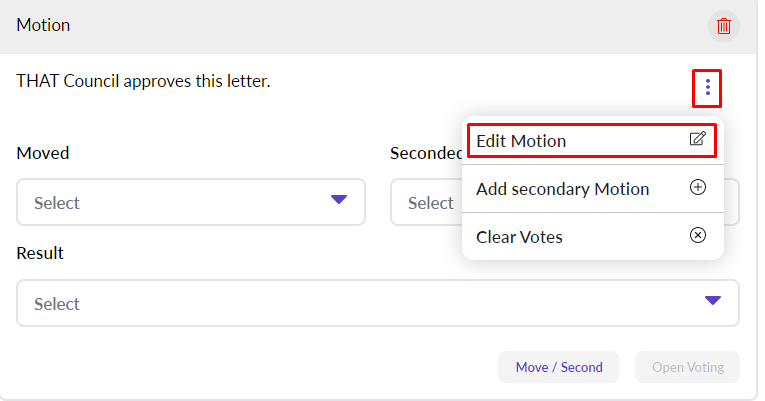The image size is (765, 401).
Task: Select Clear Votes from the menu
Action: click(519, 237)
